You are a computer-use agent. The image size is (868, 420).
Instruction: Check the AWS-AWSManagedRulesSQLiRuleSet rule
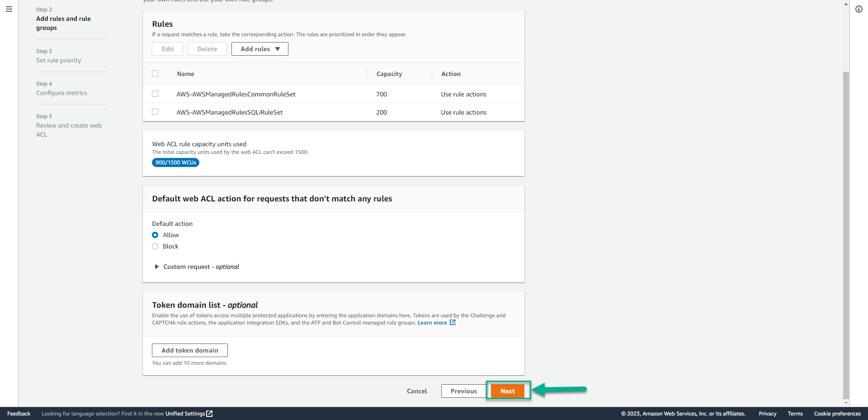155,112
